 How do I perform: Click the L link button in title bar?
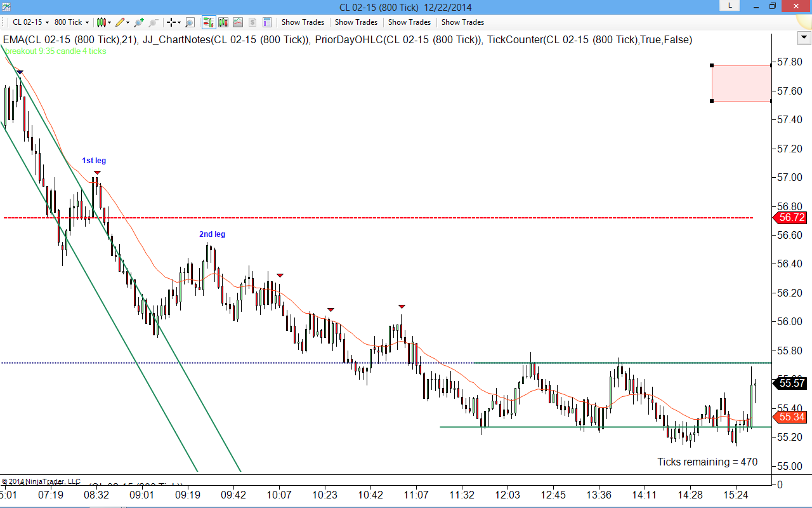point(730,6)
